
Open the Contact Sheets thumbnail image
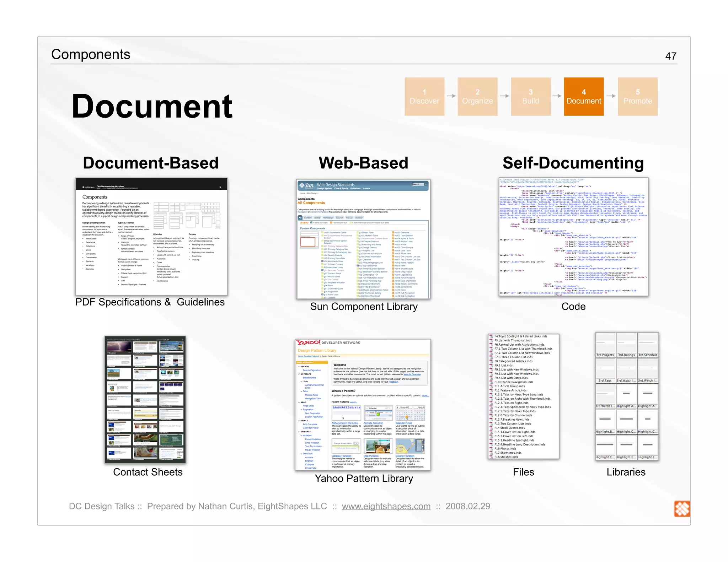(145, 399)
